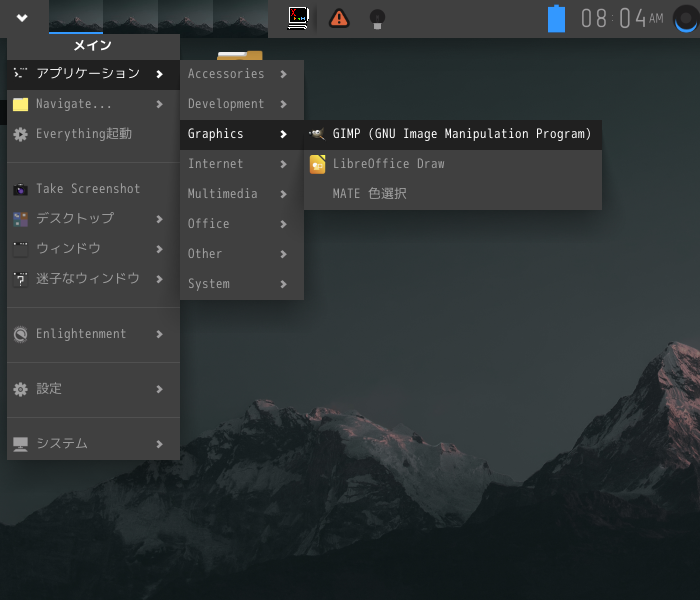Image resolution: width=700 pixels, height=600 pixels.
Task: Open the Internet category
Action: [242, 164]
